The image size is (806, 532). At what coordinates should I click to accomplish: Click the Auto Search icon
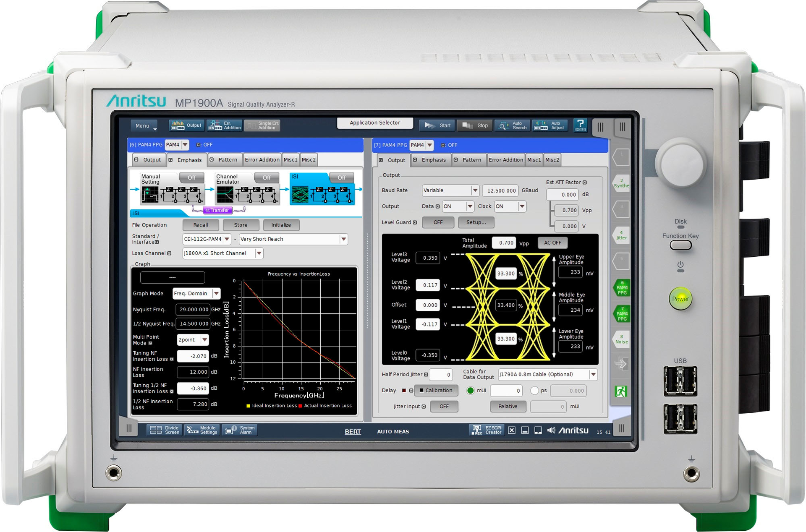(x=512, y=125)
